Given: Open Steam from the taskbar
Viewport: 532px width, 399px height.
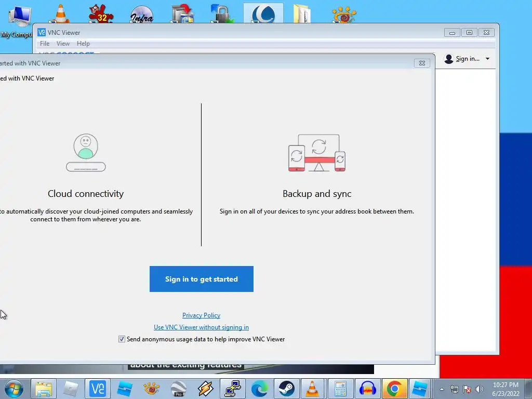Looking at the screenshot, I should pyautogui.click(x=287, y=389).
